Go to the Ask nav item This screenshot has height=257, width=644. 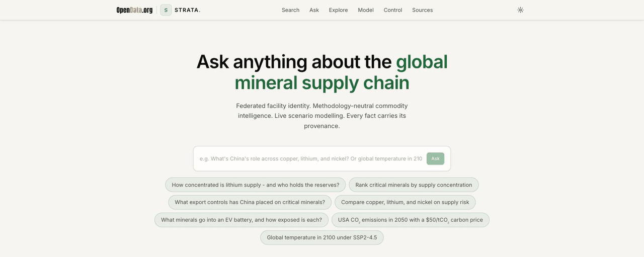pos(314,10)
